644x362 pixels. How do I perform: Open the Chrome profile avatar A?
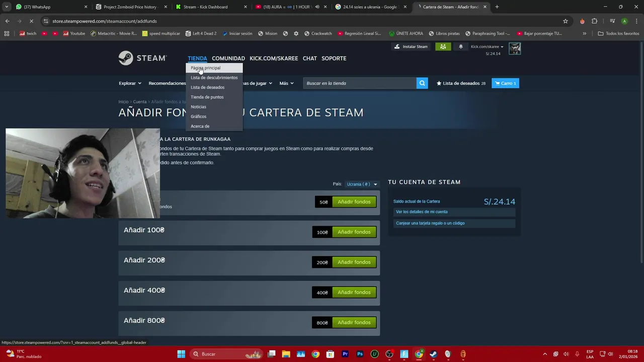[624, 21]
